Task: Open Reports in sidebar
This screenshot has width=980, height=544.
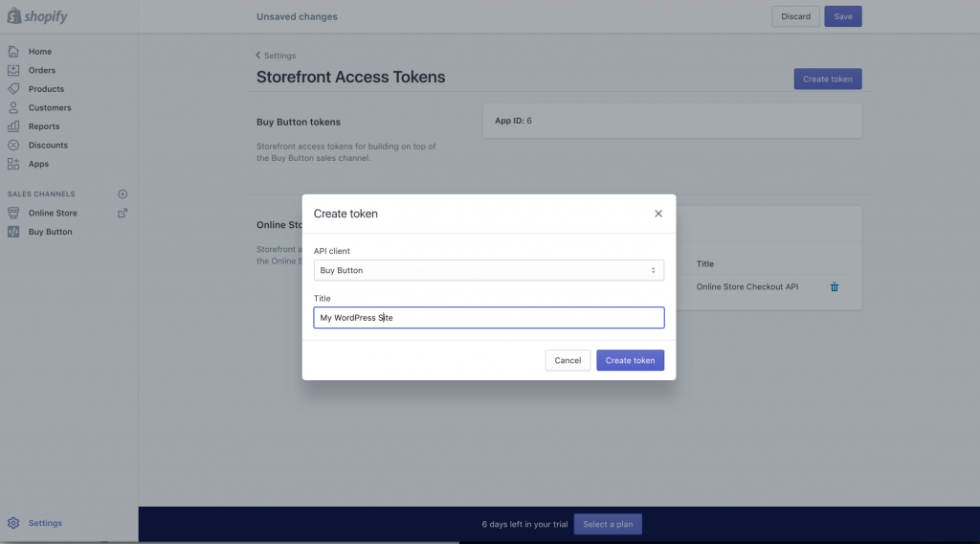Action: [44, 126]
